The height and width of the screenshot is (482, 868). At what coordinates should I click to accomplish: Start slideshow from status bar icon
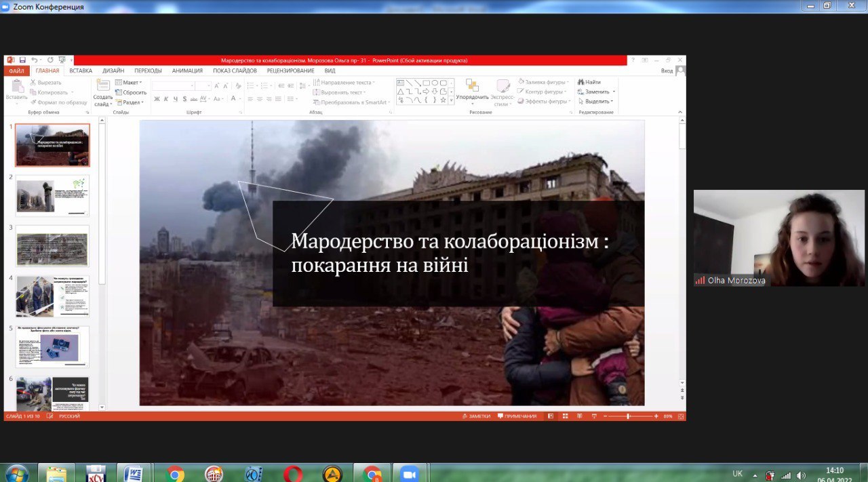coord(594,416)
